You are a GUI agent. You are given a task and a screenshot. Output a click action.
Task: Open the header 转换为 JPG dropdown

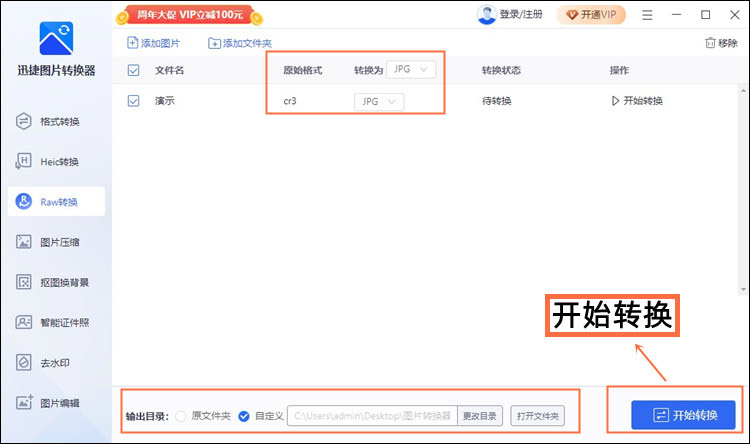tap(411, 70)
